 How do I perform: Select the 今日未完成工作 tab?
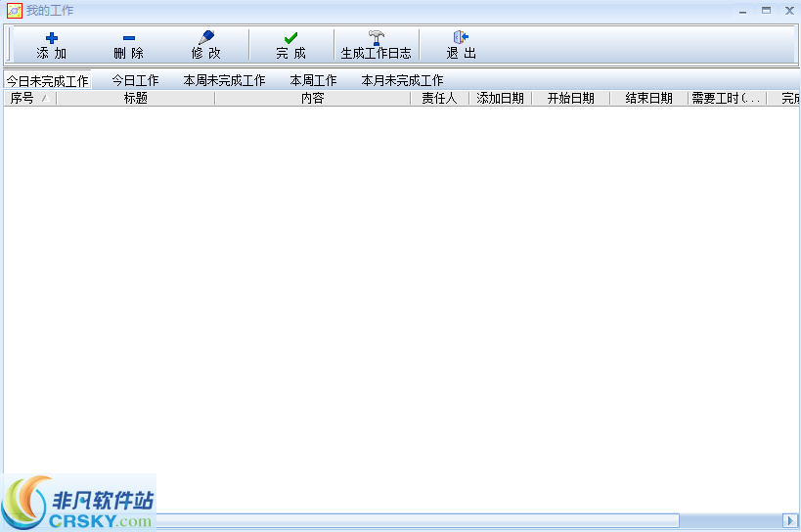click(47, 80)
